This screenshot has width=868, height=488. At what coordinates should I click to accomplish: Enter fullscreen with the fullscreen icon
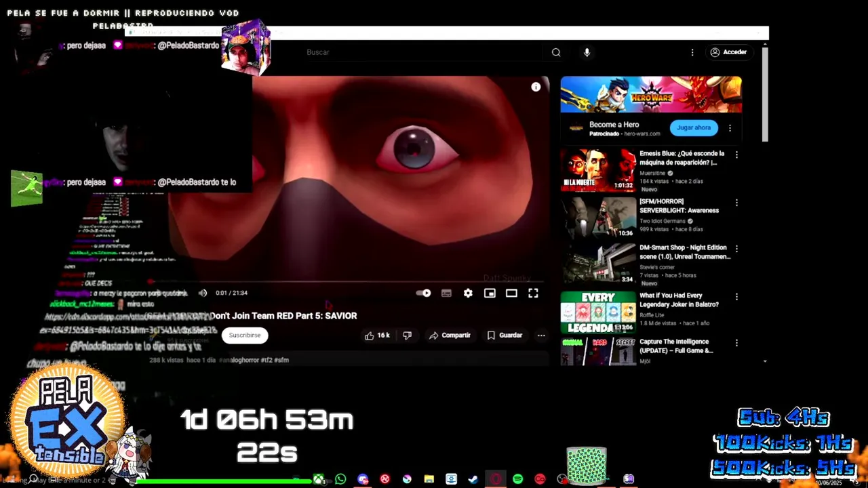(533, 293)
